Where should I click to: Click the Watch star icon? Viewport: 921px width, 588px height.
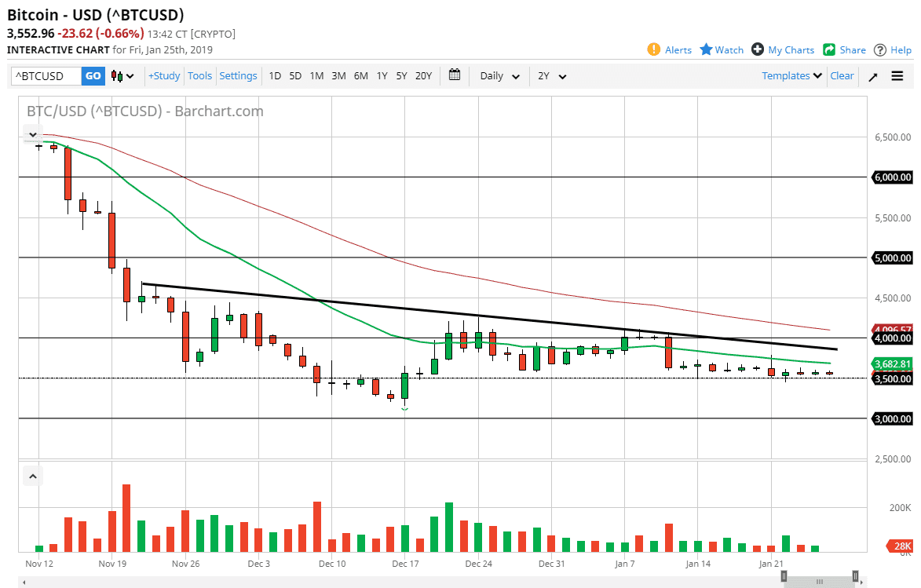tap(705, 49)
